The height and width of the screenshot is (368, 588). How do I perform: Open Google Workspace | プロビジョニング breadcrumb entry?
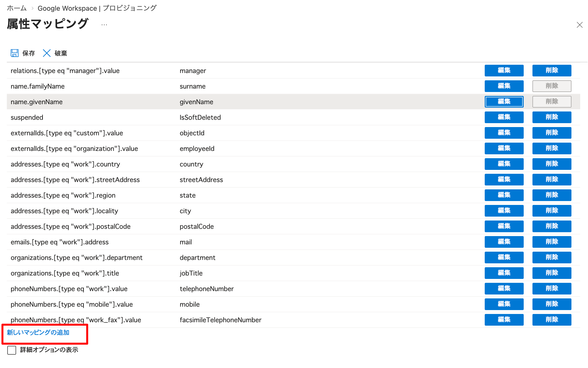(97, 8)
